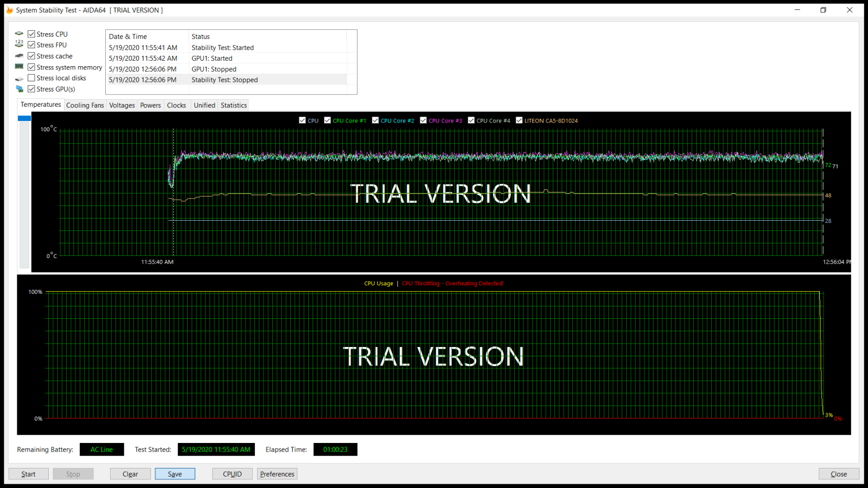Open Preferences dialog

coord(277,474)
